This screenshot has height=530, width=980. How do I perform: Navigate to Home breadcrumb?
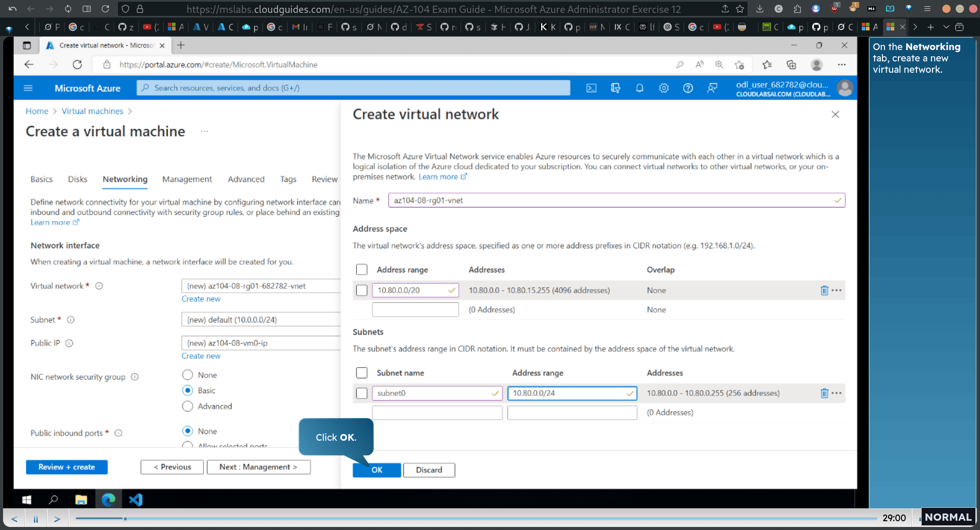click(37, 111)
